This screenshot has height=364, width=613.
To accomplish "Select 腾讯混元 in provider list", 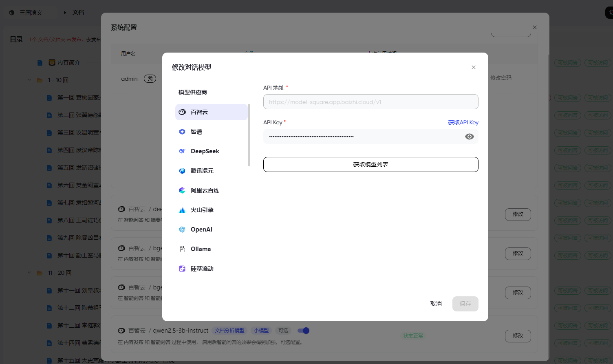I will click(211, 171).
